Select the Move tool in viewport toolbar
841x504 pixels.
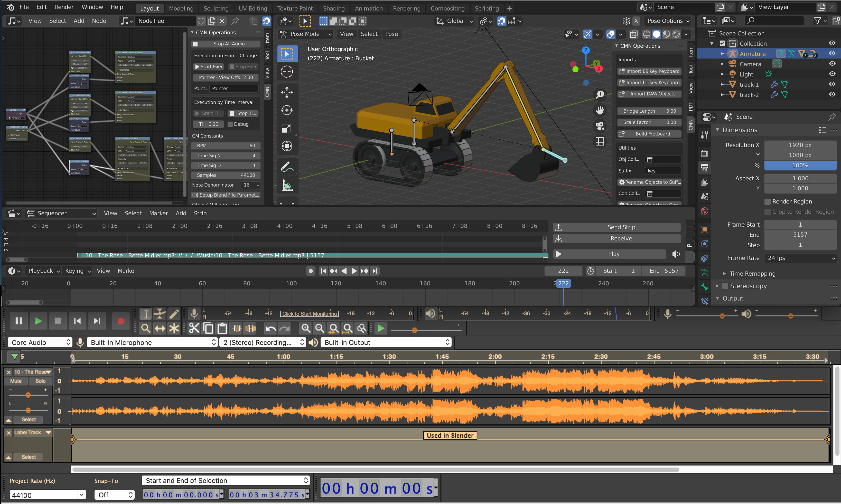[287, 92]
